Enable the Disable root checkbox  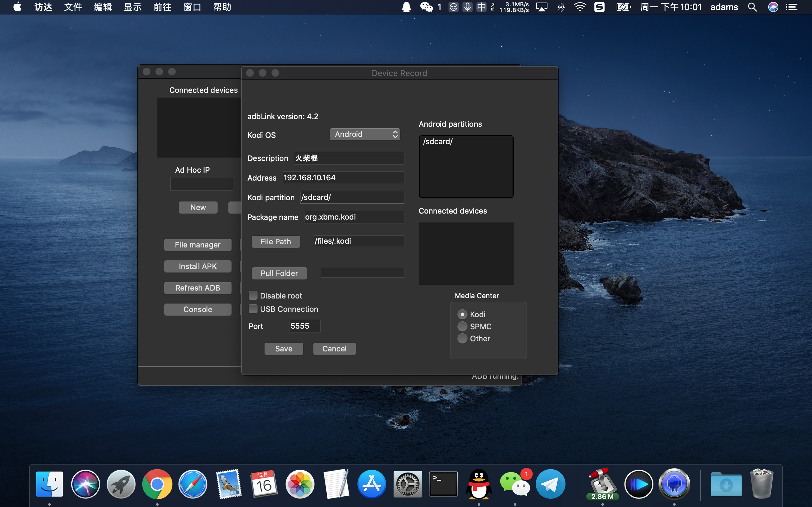coord(253,295)
